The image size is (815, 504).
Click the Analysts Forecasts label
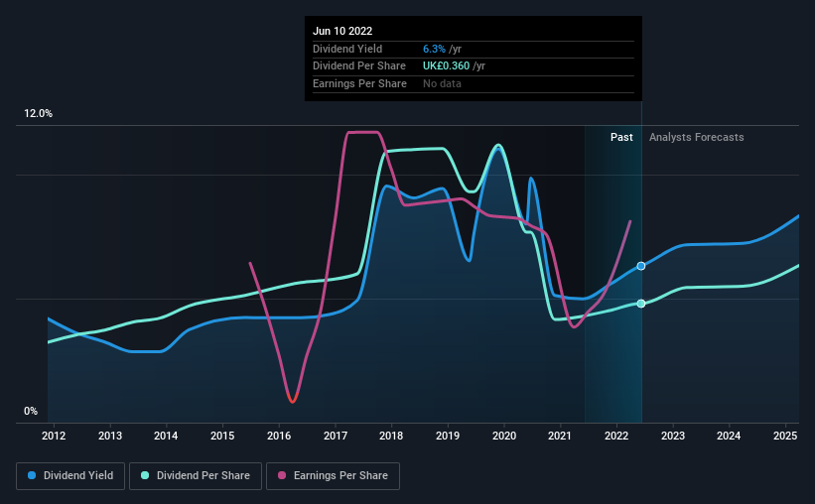click(x=697, y=137)
